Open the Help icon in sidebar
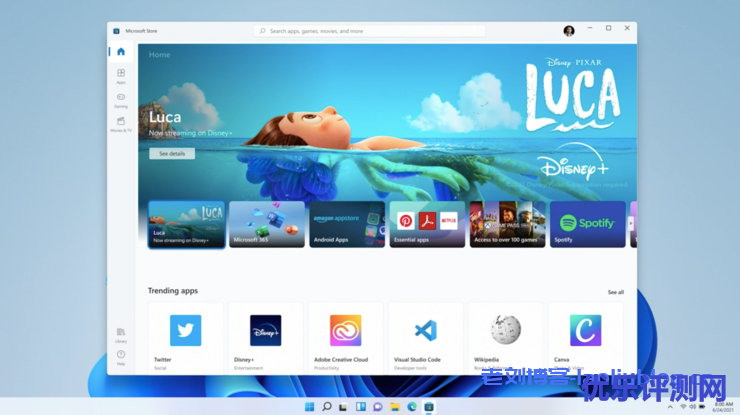The image size is (740, 415). 120,356
